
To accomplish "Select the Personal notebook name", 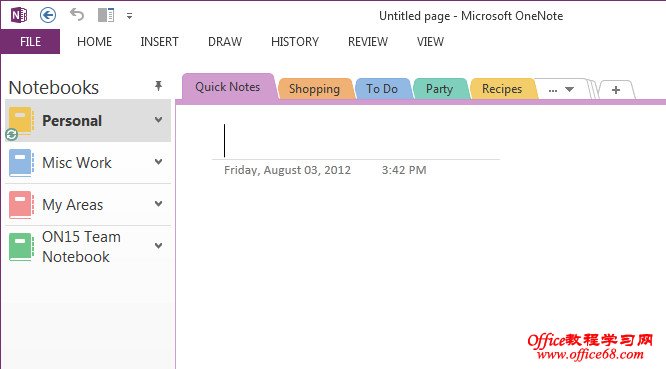I will pos(72,121).
